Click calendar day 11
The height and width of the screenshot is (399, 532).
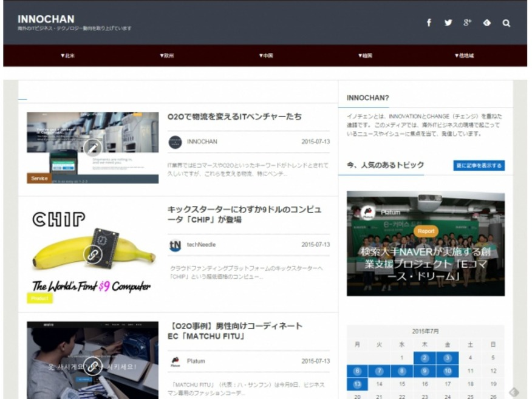pyautogui.click(x=470, y=371)
